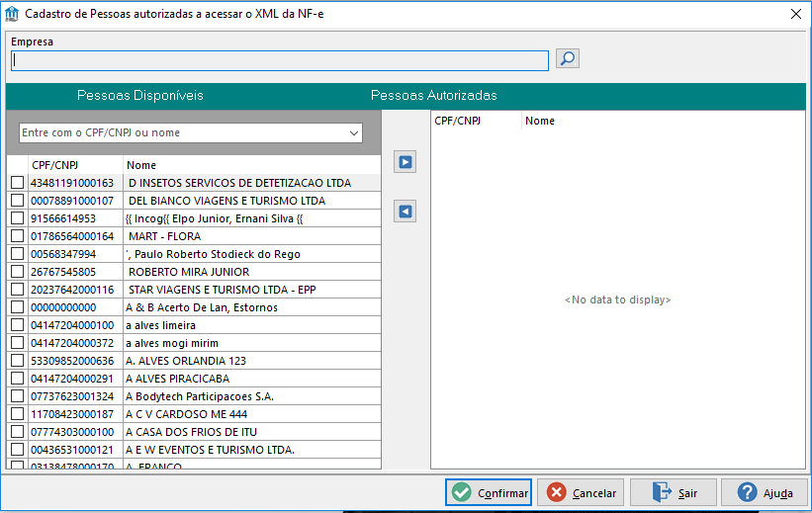Select checkbox for A E W EVENTOS E TURISMO

point(18,450)
